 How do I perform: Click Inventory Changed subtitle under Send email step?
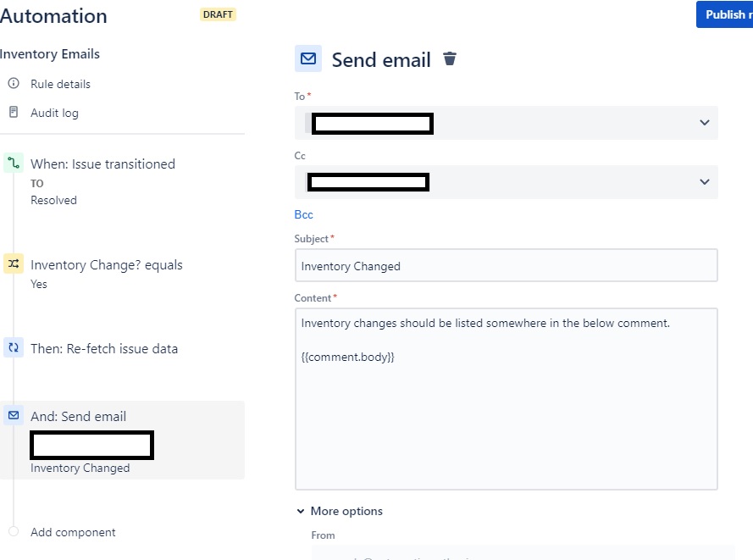click(80, 468)
